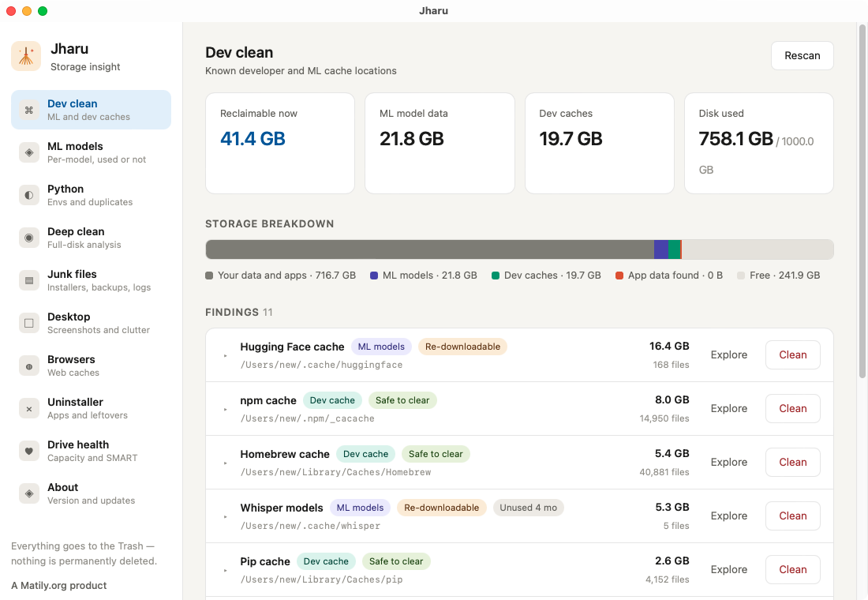The image size is (868, 600).
Task: Click the vertical scrollbar thumb
Action: tap(862, 202)
